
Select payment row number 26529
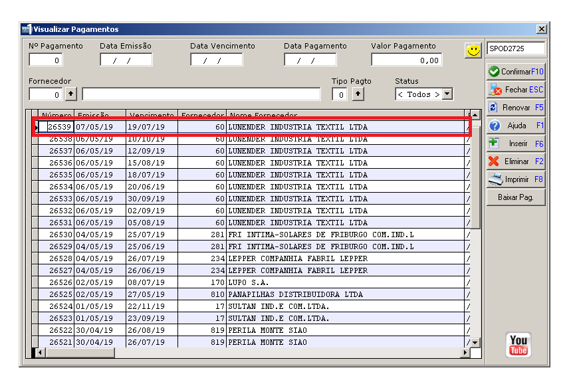(x=251, y=246)
